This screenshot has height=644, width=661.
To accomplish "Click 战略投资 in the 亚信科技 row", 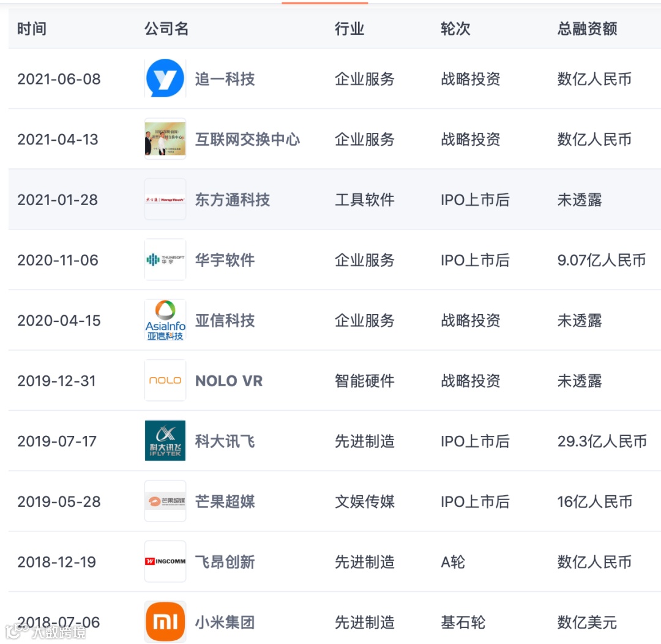I will (471, 321).
